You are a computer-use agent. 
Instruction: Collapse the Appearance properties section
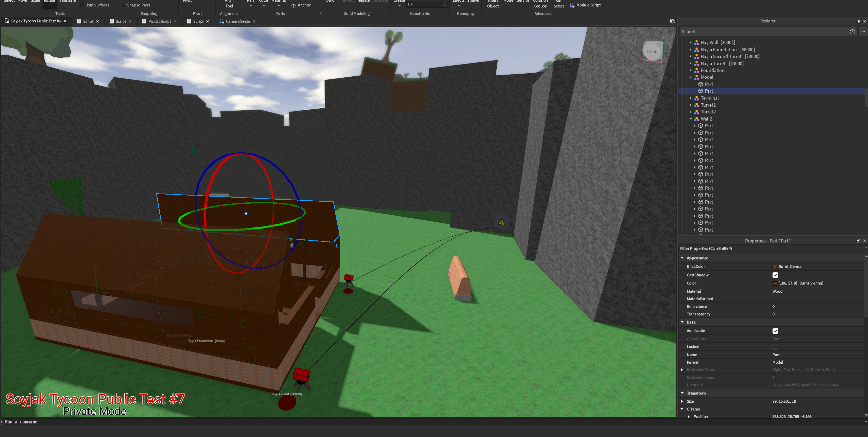pos(682,258)
